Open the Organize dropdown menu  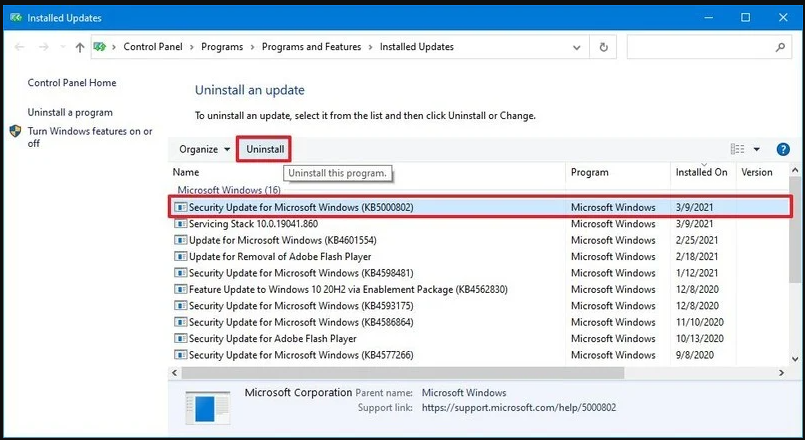[x=204, y=149]
